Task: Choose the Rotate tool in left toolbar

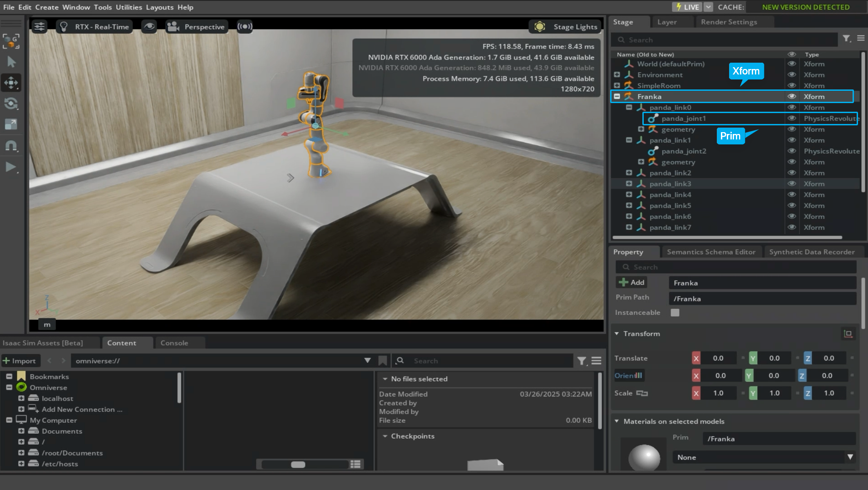Action: click(x=11, y=104)
